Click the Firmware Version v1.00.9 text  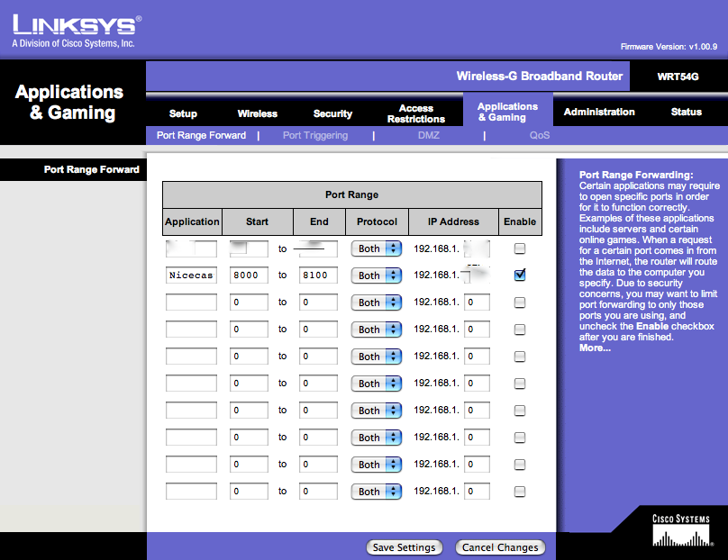pos(669,47)
